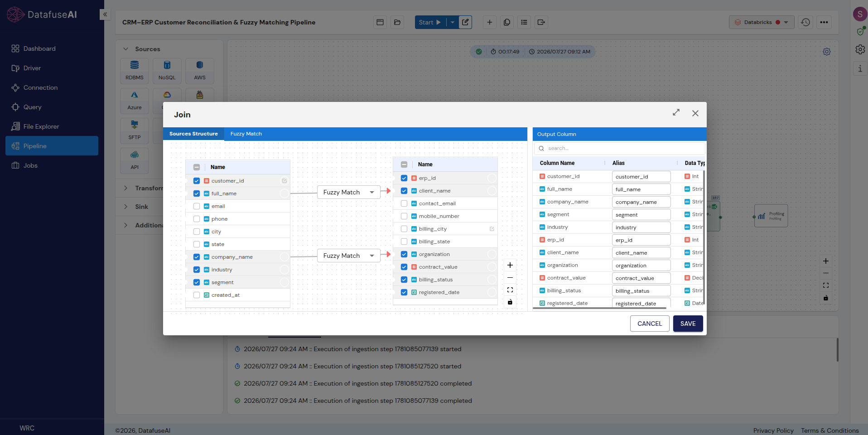This screenshot has width=868, height=435.
Task: Open the list view icon in toolbar
Action: pyautogui.click(x=524, y=22)
